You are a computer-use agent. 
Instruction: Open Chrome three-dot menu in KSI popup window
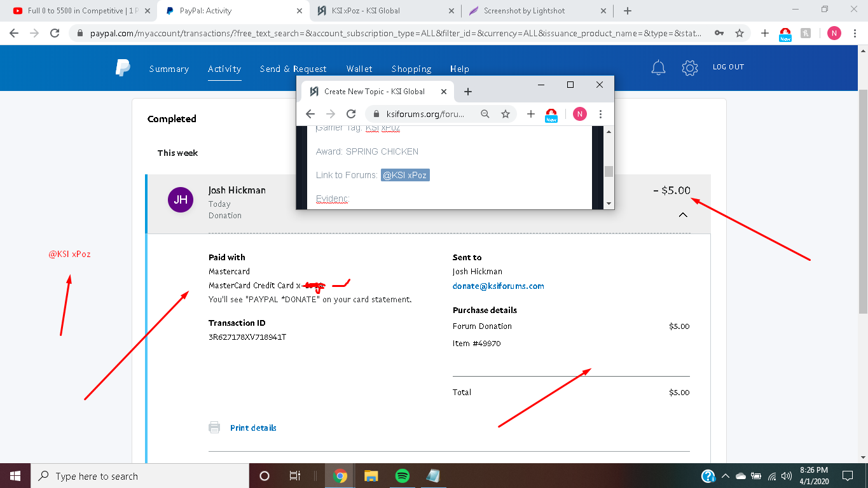(x=600, y=114)
